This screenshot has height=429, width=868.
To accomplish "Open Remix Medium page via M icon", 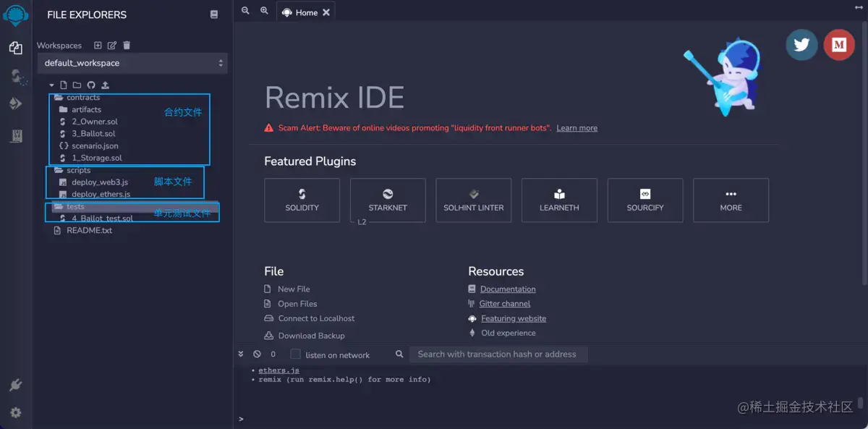I will click(x=839, y=45).
